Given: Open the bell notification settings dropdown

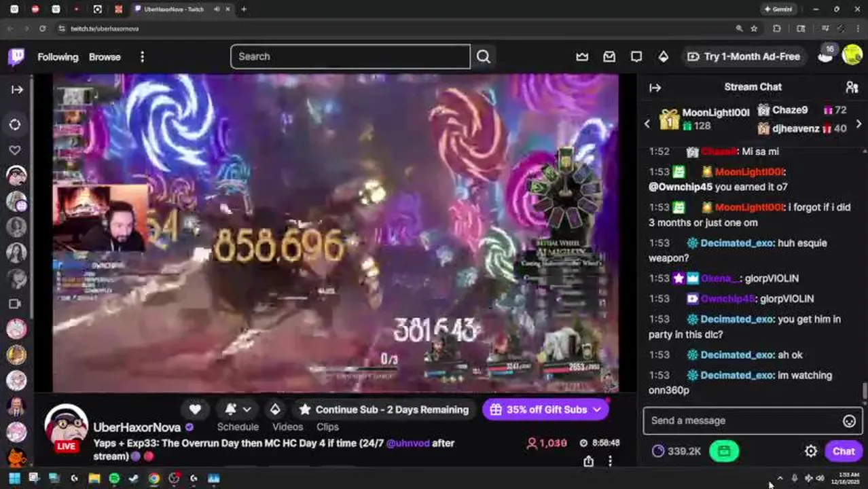Looking at the screenshot, I should 238,410.
